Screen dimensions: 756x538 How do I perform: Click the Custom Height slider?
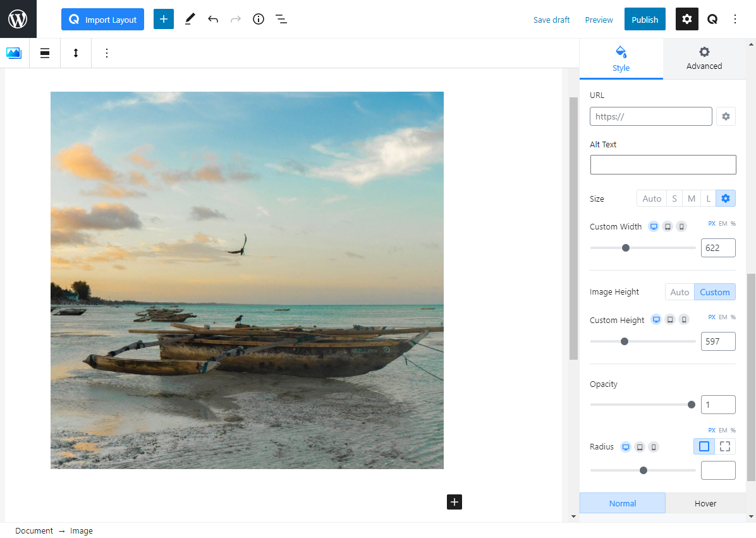(643, 341)
